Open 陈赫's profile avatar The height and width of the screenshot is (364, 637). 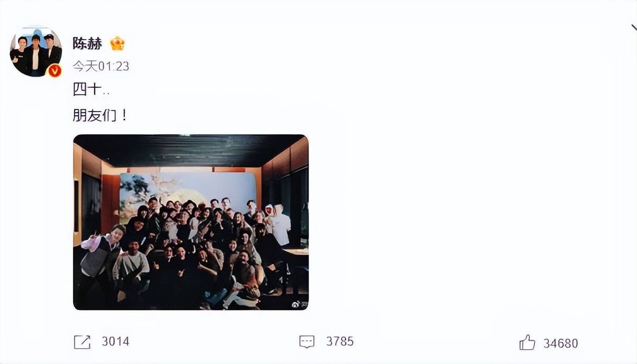(36, 51)
